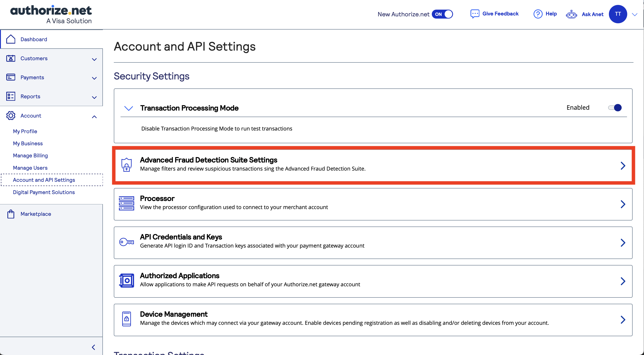The image size is (644, 355).
Task: Click the Advanced Fraud Detection shield icon
Action: (126, 165)
